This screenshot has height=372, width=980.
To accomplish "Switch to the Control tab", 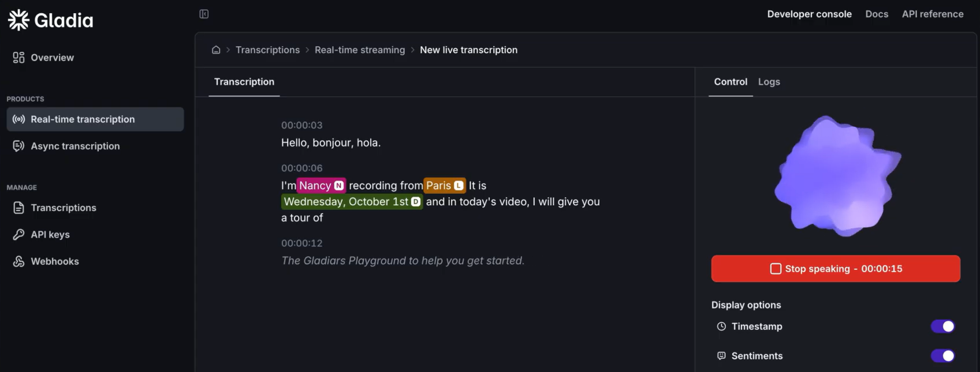I will (731, 82).
